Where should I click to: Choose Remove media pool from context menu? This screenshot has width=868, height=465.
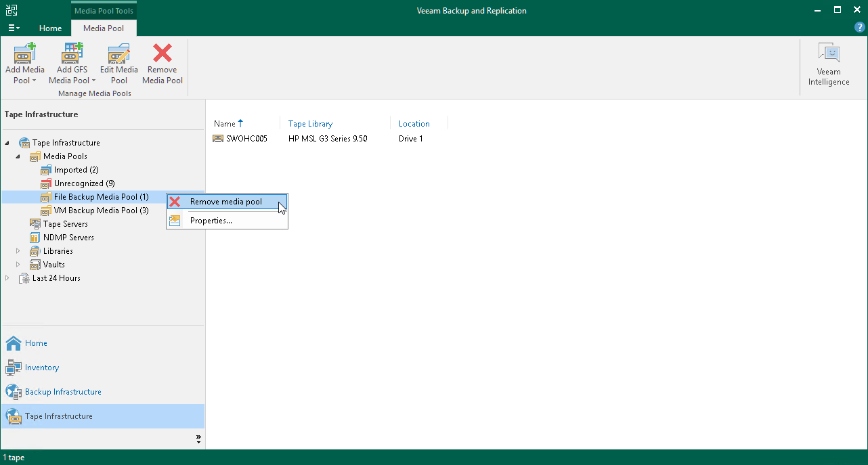coord(227,202)
